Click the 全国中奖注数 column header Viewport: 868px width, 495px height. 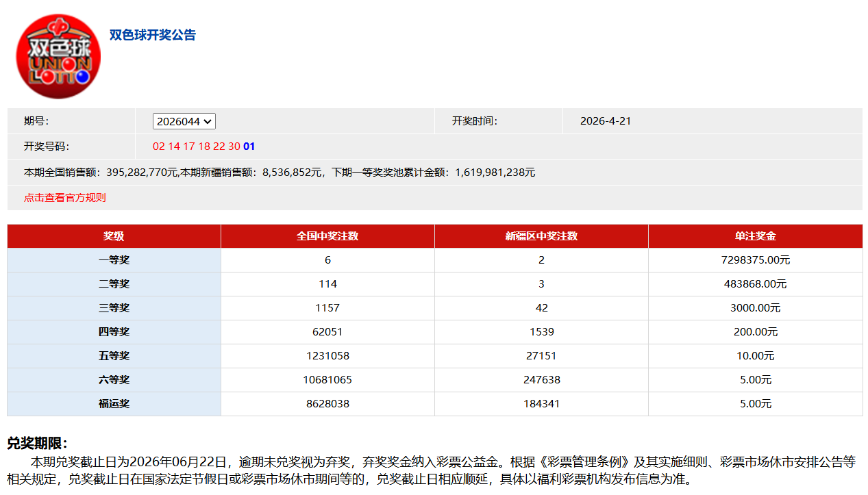click(327, 236)
